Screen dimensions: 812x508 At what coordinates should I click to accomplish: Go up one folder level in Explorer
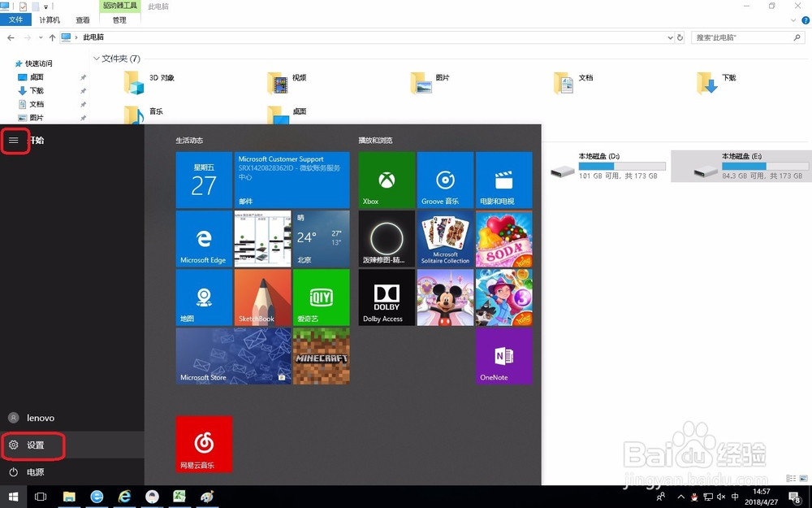click(x=52, y=37)
